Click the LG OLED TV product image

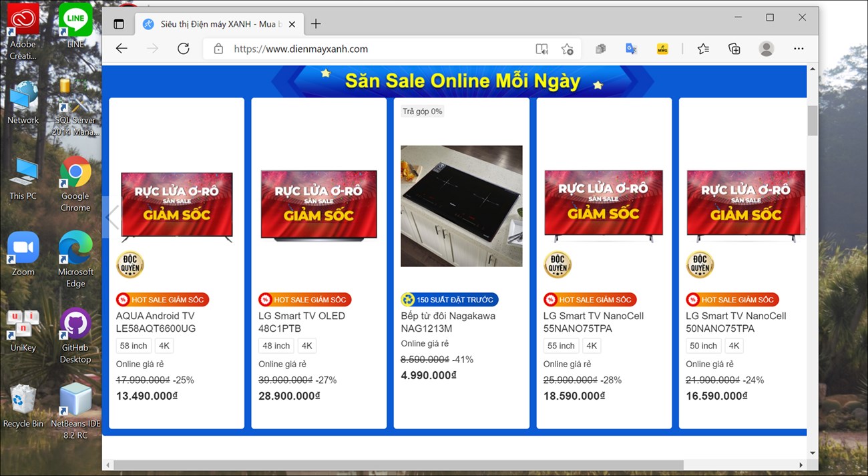pyautogui.click(x=319, y=206)
